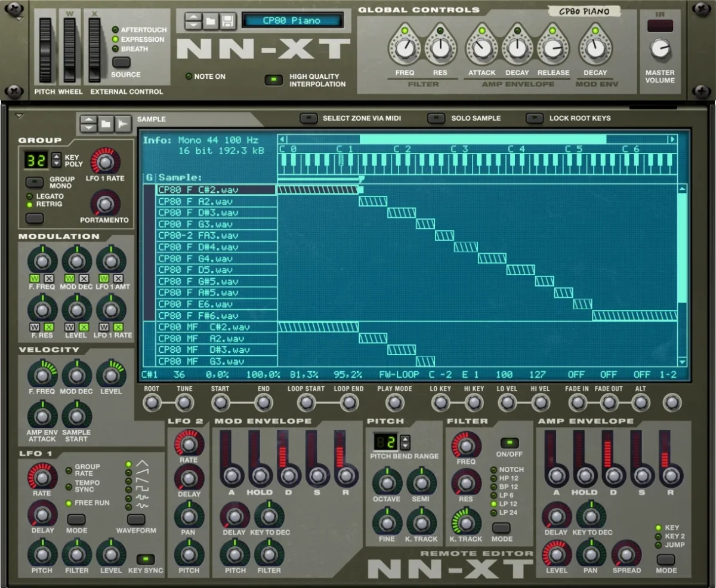Save patch using the floppy disk icon
Viewport: 716px width, 588px height.
coord(227,21)
